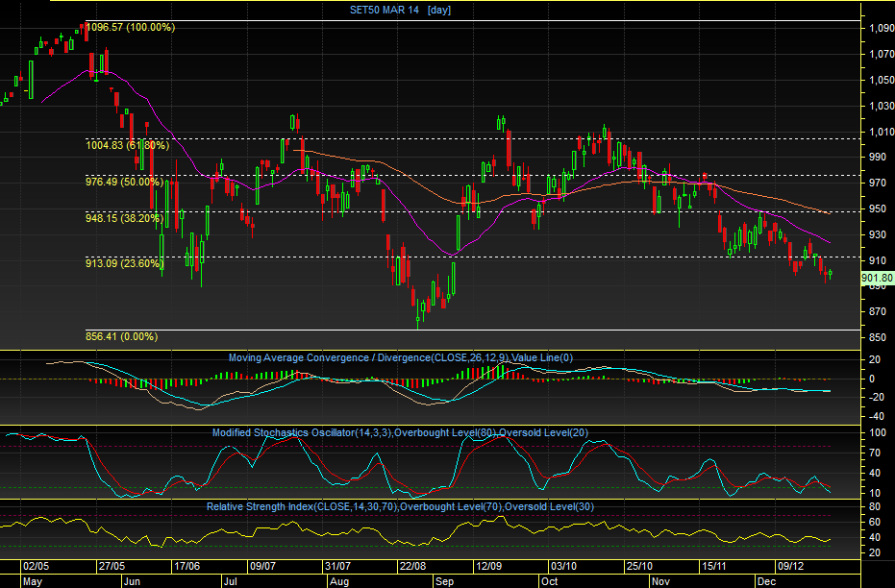Image resolution: width=895 pixels, height=588 pixels.
Task: Click the current price tag 901.80
Action: pyautogui.click(x=877, y=278)
